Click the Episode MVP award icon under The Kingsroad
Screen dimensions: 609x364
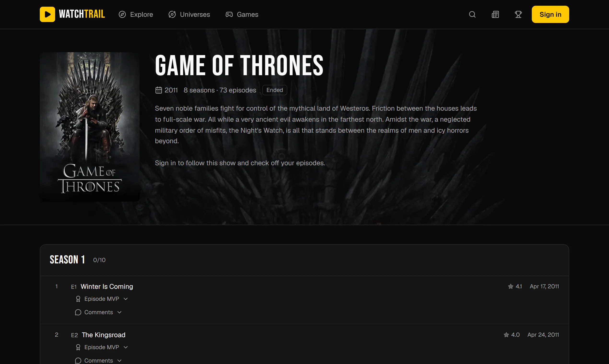click(78, 347)
